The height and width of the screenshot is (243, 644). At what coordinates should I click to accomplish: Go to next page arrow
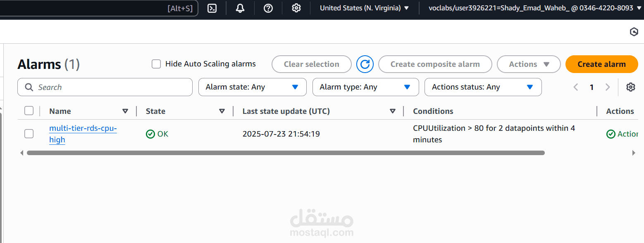coord(608,87)
